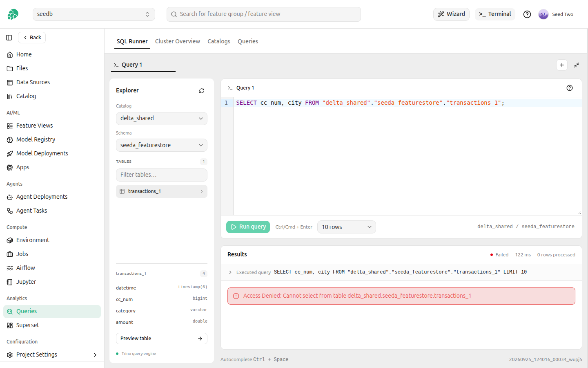Launch the Wizard
This screenshot has height=368, width=588.
point(452,14)
